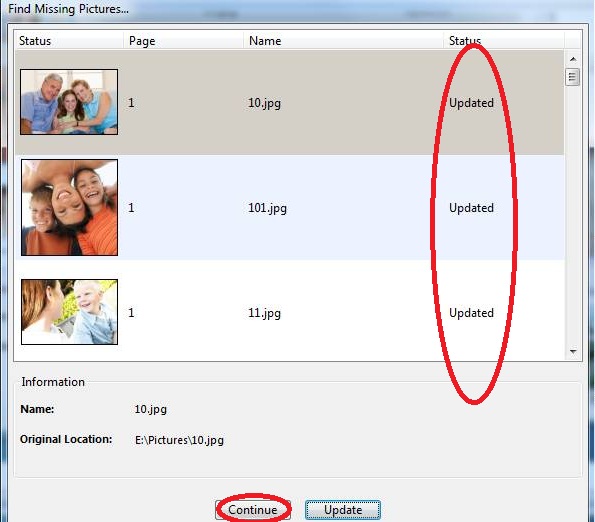The width and height of the screenshot is (595, 522).
Task: Click Updated status of 101.jpg row
Action: click(x=471, y=208)
